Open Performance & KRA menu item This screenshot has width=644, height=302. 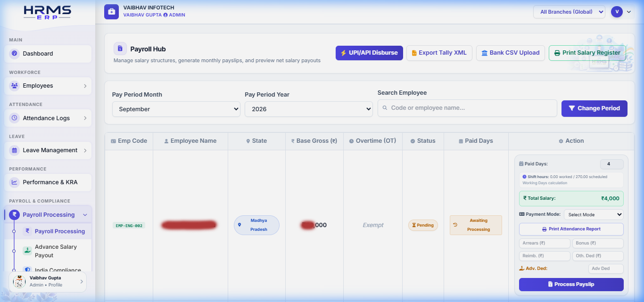click(x=48, y=182)
